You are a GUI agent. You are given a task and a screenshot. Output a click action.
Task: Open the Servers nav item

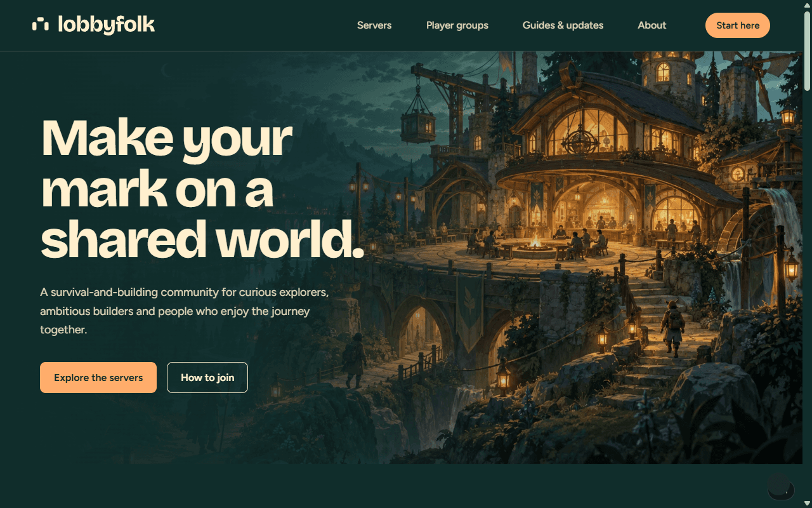click(374, 25)
